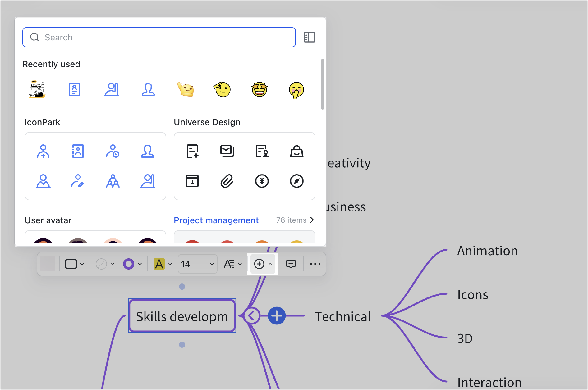Expand the insert icon chevron
Screen dimensions: 588x390
[270, 264]
